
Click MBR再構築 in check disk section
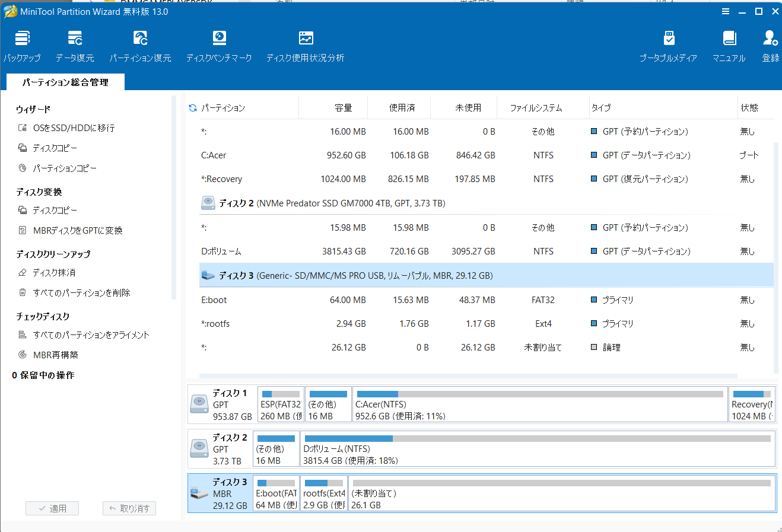[x=56, y=355]
